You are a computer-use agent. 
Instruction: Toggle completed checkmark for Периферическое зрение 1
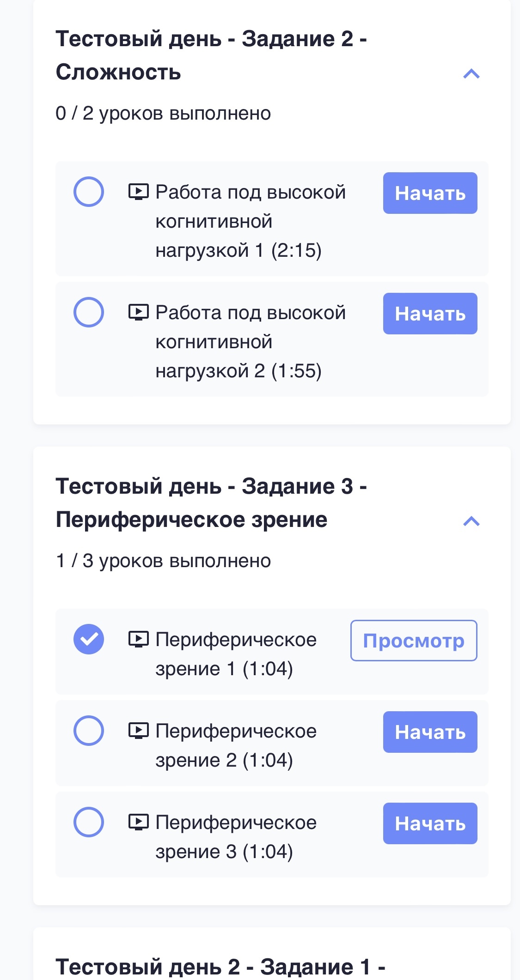(89, 639)
